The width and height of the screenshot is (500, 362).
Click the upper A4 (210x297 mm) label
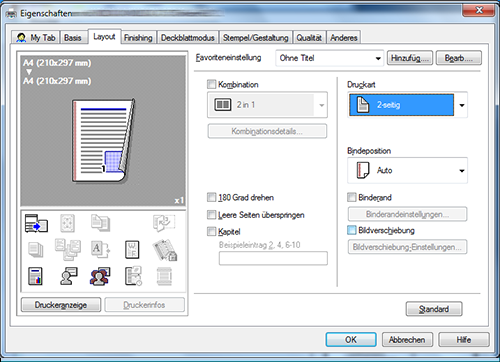(x=57, y=63)
